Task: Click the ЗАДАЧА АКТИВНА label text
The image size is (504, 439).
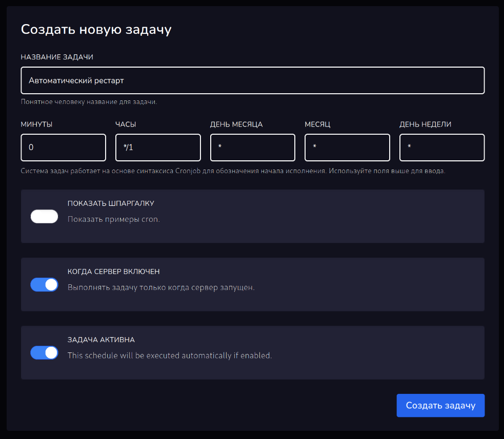Action: coord(101,340)
